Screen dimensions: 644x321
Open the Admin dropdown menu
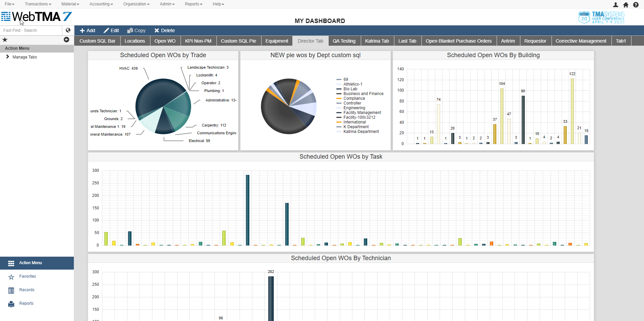tap(167, 4)
